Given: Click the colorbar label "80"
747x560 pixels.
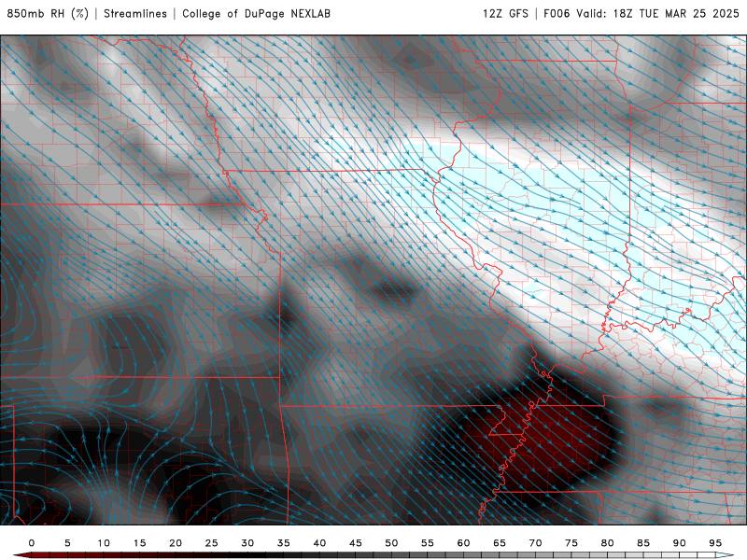Looking at the screenshot, I should click(608, 543).
